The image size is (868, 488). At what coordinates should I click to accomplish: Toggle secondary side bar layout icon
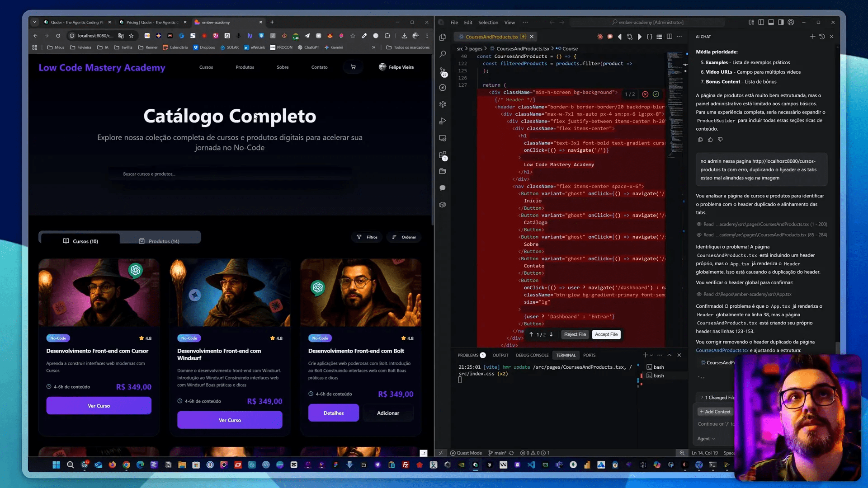[x=781, y=22]
